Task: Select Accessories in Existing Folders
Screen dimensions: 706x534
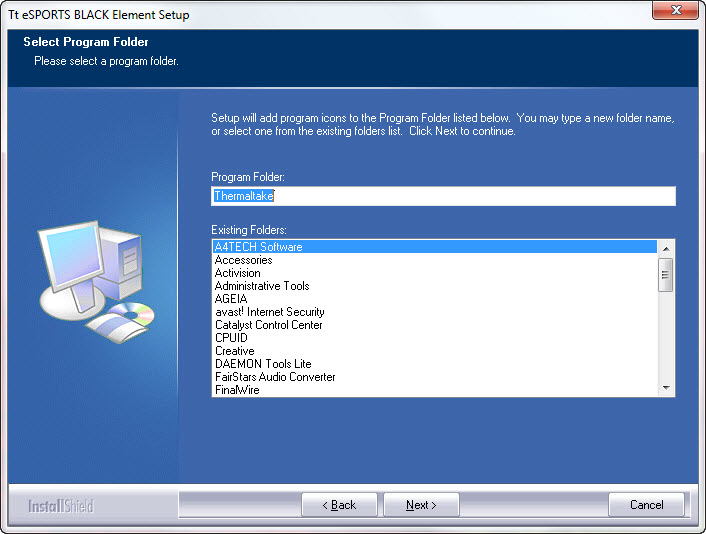Action: [434, 260]
